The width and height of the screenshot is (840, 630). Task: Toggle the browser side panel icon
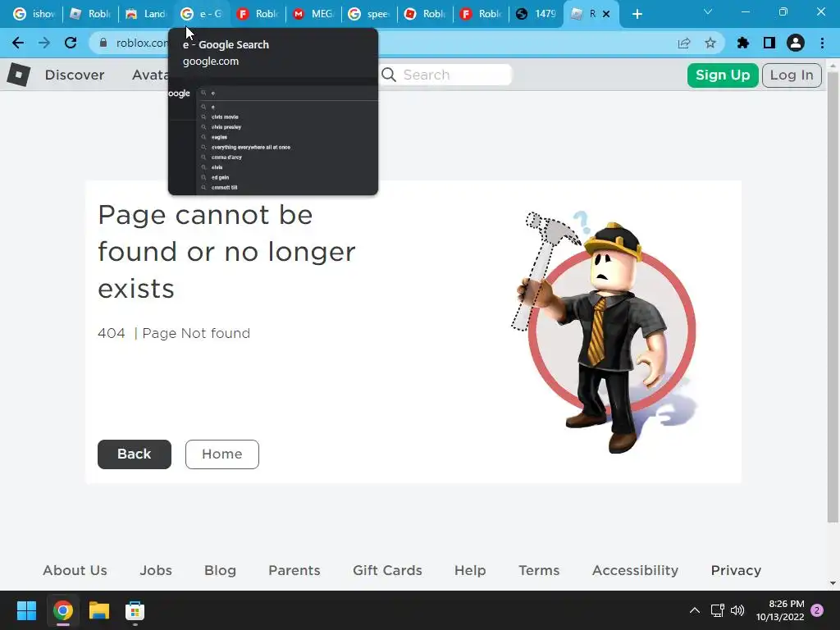(769, 43)
